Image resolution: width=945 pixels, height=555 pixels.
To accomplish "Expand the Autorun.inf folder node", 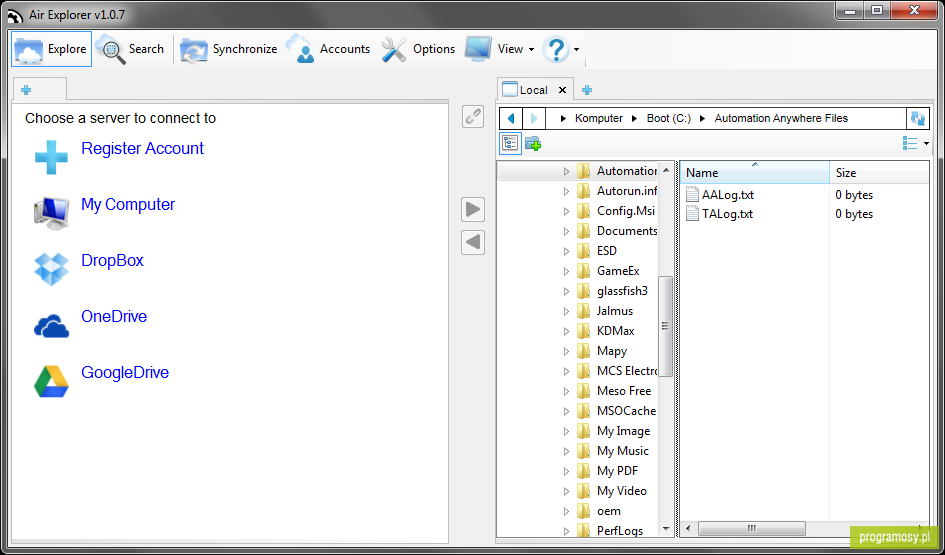I will point(566,192).
